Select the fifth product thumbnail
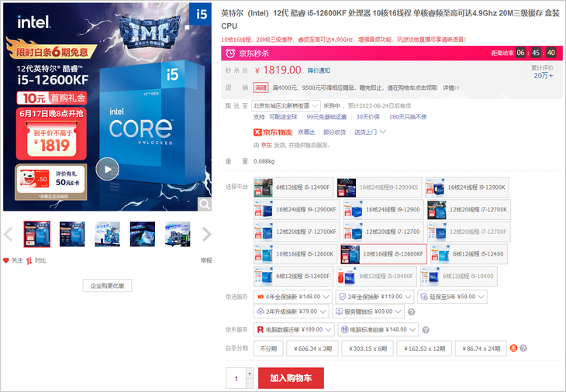Image resolution: width=566 pixels, height=392 pixels. tap(178, 234)
